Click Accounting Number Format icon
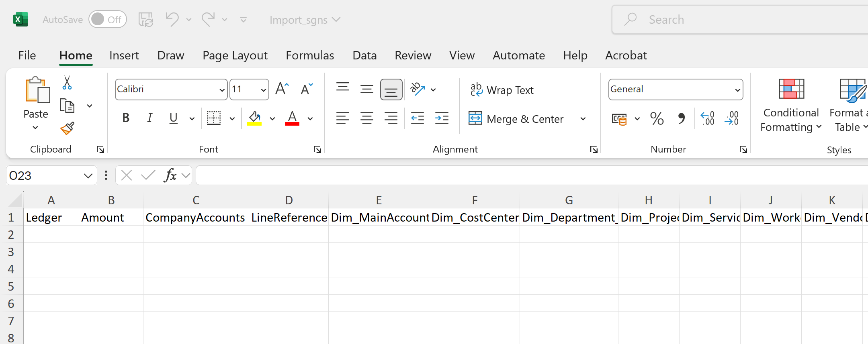Image resolution: width=868 pixels, height=344 pixels. 619,119
